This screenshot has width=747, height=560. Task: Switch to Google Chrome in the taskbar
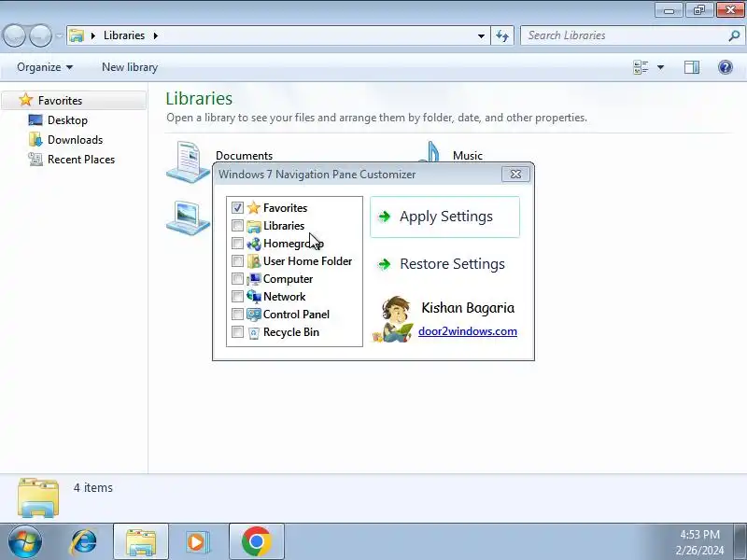coord(256,542)
